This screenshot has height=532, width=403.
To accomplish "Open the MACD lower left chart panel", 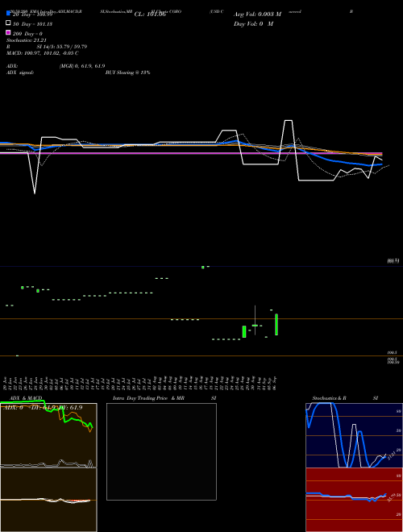I will 48,500.
